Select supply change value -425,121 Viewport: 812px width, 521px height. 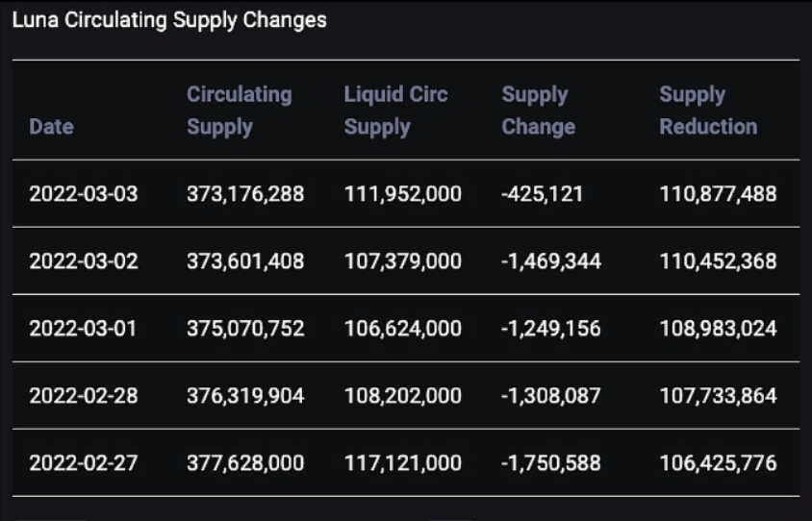pos(542,194)
